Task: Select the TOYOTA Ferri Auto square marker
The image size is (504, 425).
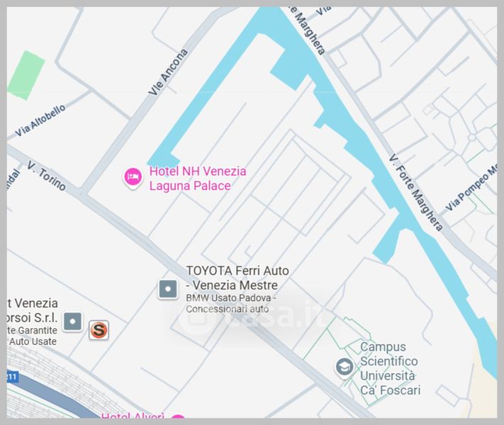Action: point(168,289)
